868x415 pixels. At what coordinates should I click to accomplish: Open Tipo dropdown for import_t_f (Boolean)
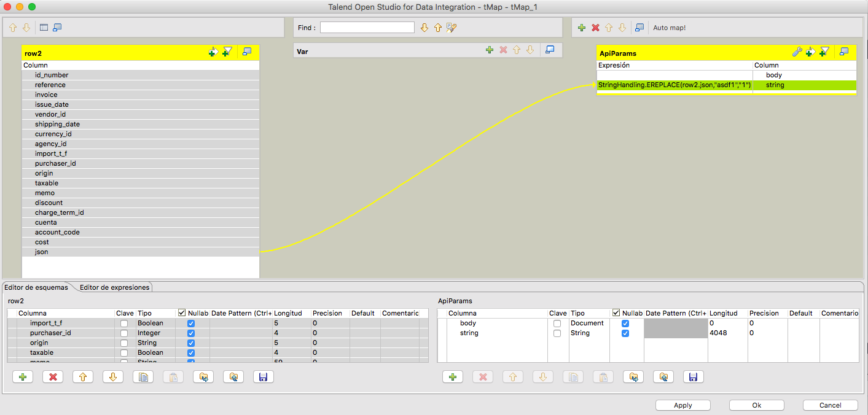(x=155, y=323)
